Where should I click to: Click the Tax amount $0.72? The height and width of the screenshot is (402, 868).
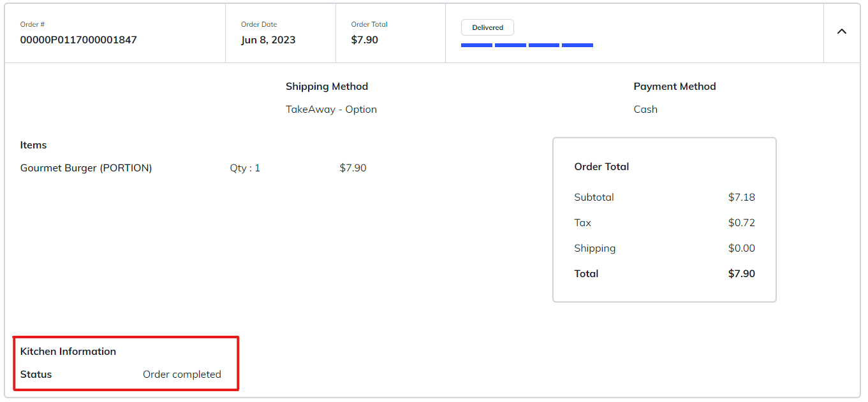741,223
